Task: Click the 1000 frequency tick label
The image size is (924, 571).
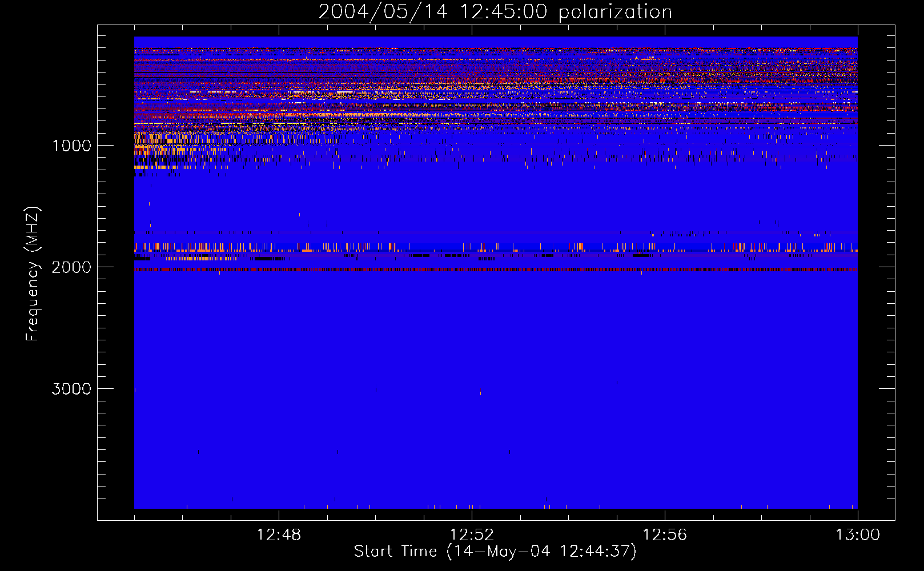Action: click(x=72, y=146)
